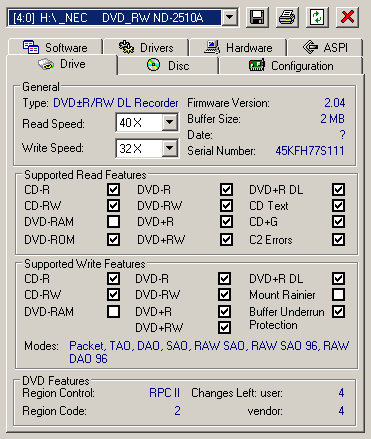371x439 pixels.
Task: Expand the Write Speed dropdown arrow
Action: tap(170, 148)
